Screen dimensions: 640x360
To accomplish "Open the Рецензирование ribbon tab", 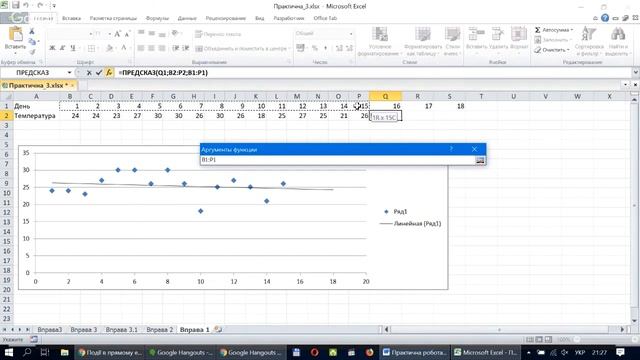I will click(x=225, y=18).
